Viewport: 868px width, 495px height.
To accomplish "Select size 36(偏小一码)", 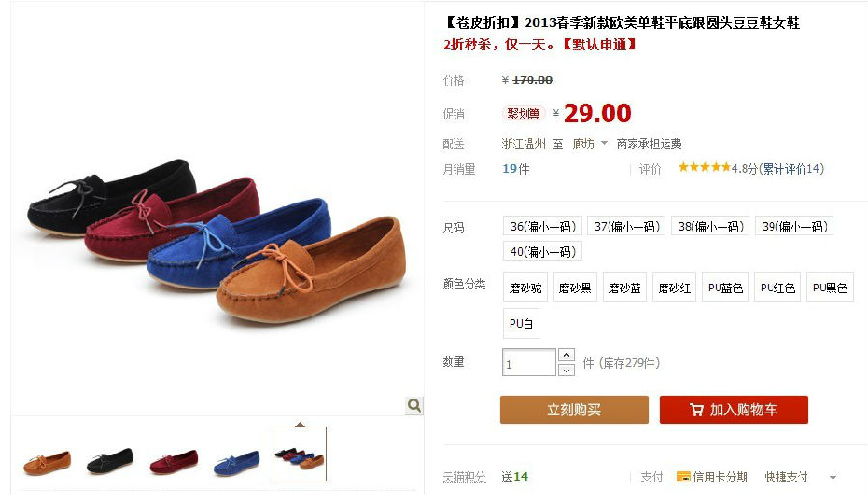I will pyautogui.click(x=542, y=226).
